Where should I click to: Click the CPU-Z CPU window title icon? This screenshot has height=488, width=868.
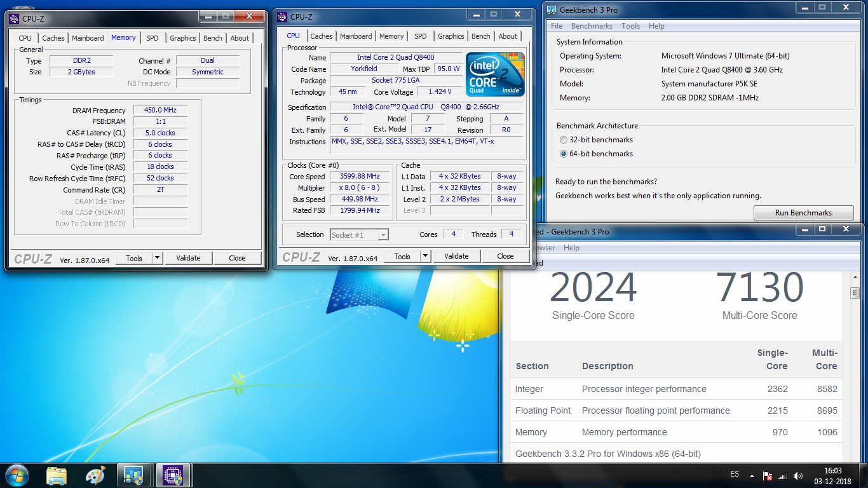[x=283, y=17]
